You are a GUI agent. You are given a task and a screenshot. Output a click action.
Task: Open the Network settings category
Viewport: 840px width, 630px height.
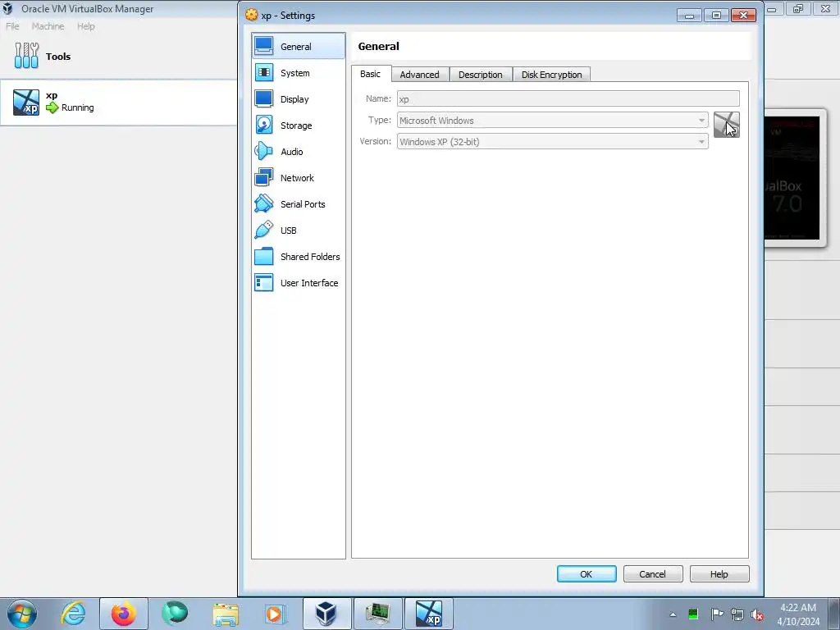299,178
